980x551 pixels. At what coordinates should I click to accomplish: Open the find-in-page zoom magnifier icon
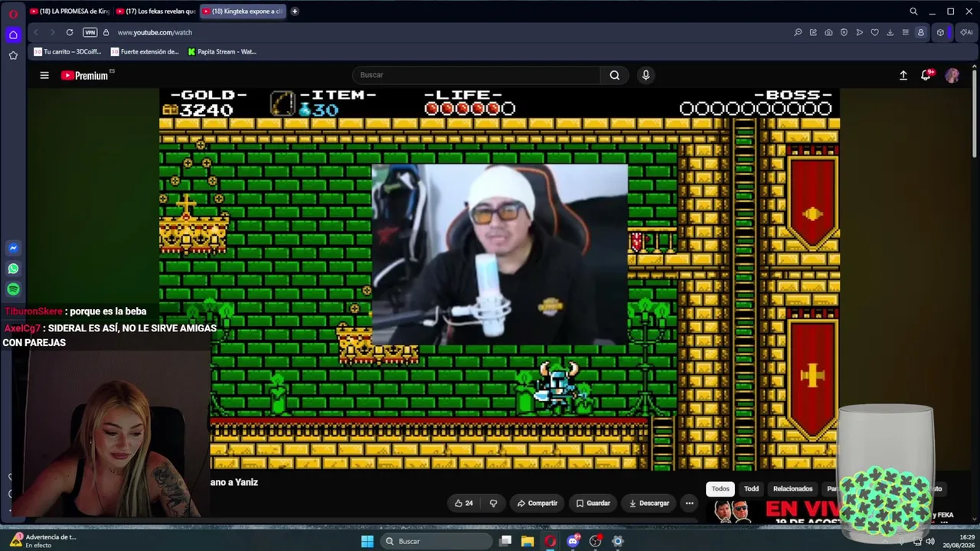click(798, 32)
